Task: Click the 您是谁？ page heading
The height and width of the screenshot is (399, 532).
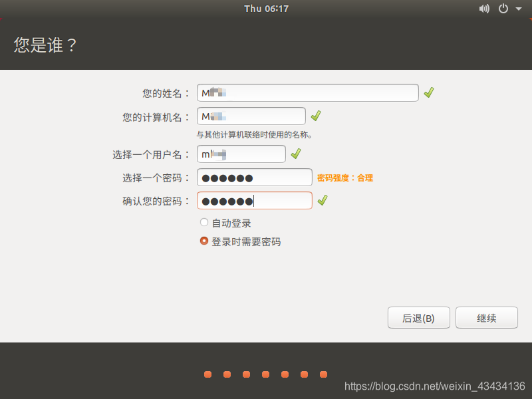Action: click(45, 45)
